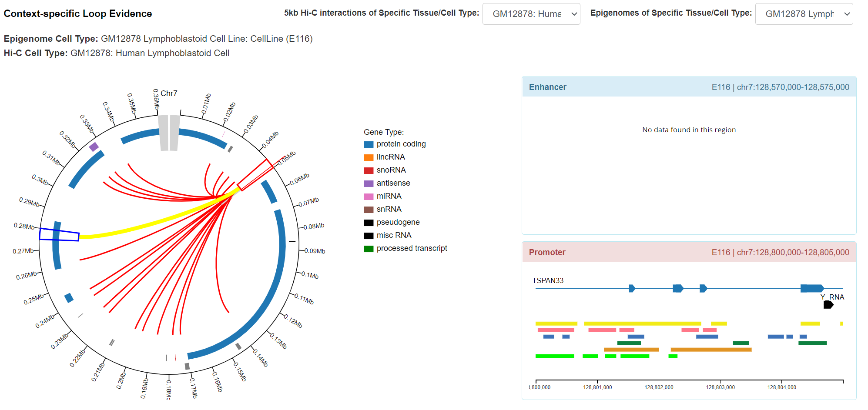This screenshot has width=868, height=410.
Task: Click the gray gene marker near 0.17Mb
Action: tap(187, 367)
